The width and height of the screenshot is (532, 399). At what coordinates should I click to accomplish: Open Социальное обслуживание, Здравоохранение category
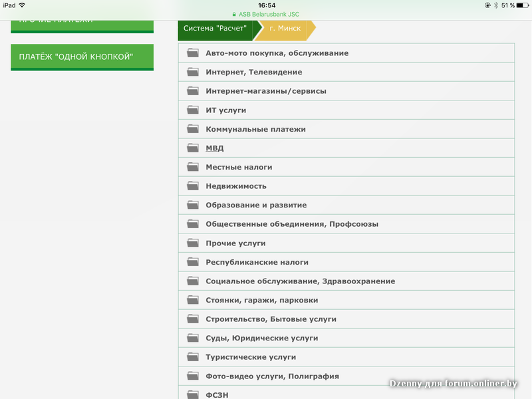(x=346, y=281)
